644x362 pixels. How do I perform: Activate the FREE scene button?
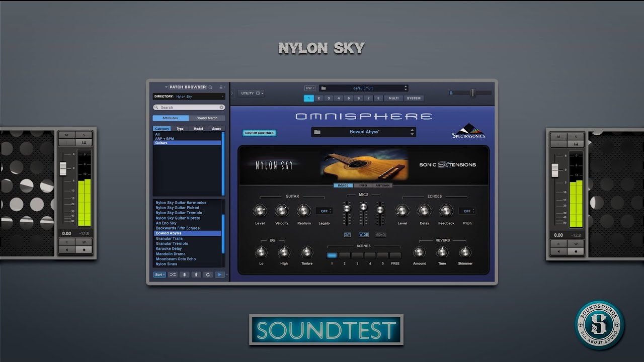pyautogui.click(x=395, y=255)
